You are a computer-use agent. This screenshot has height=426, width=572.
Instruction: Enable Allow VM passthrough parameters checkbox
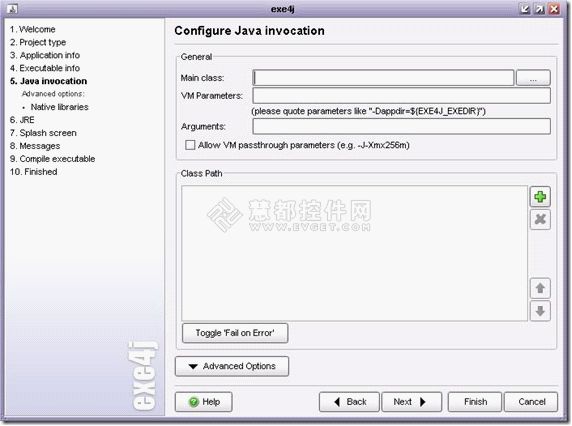point(190,145)
